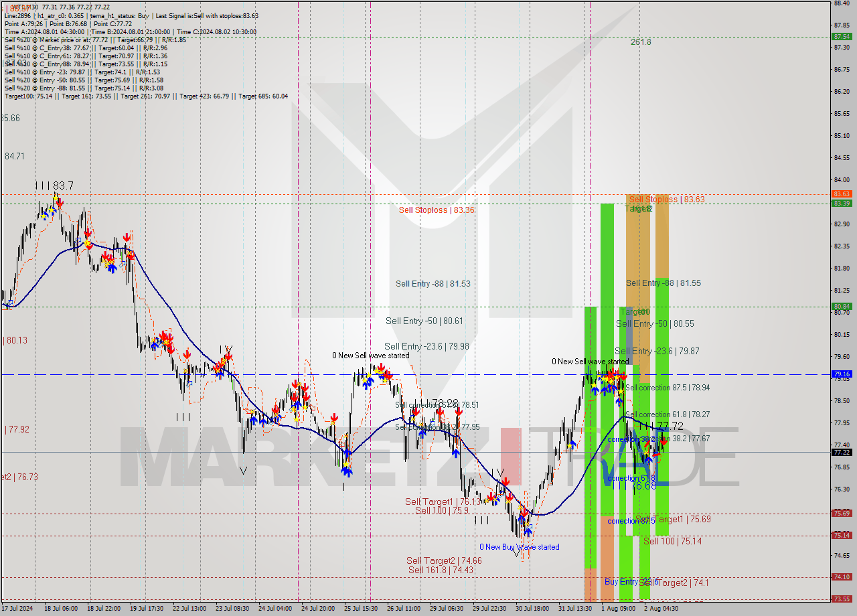Screen dimensions: 857x616
Task: Click the green 83.39 price axis tag
Action: 841,204
